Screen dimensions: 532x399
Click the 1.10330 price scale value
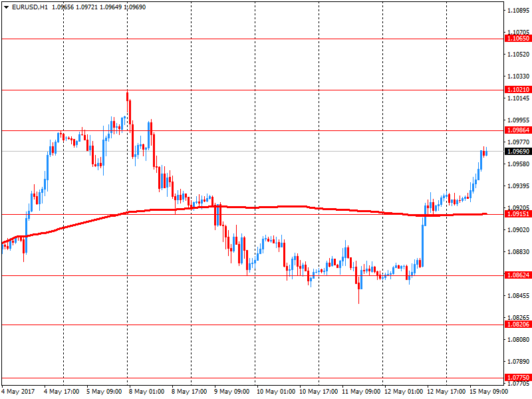[x=519, y=76]
